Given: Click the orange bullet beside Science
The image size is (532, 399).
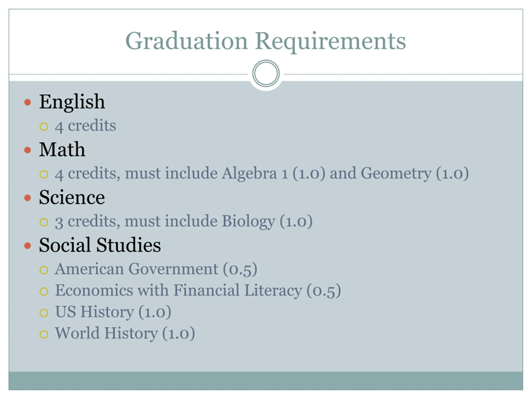Looking at the screenshot, I should point(28,198).
